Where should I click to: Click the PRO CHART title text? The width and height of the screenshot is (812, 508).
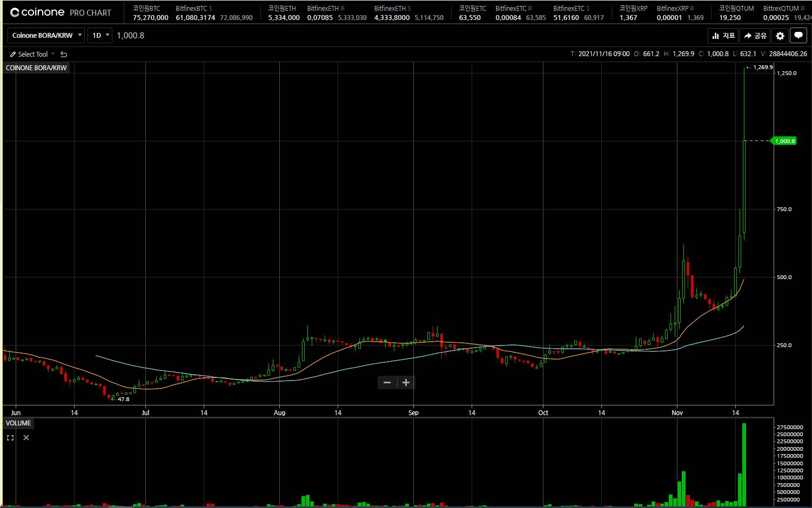click(x=90, y=12)
